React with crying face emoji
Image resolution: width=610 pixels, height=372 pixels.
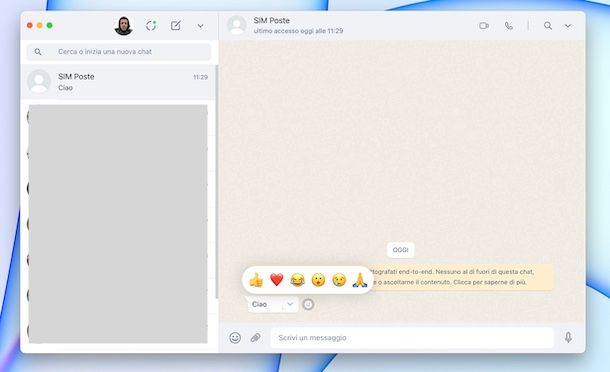[339, 280]
